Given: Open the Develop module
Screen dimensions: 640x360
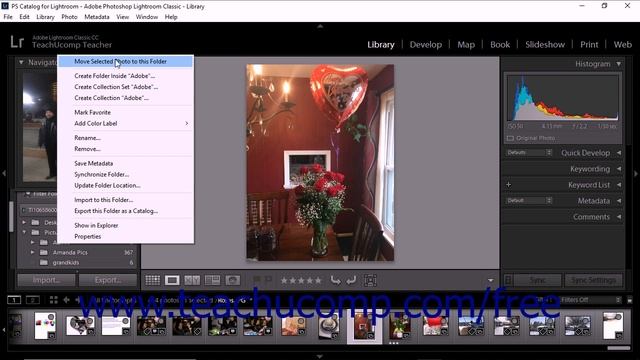Looking at the screenshot, I should pos(426,44).
